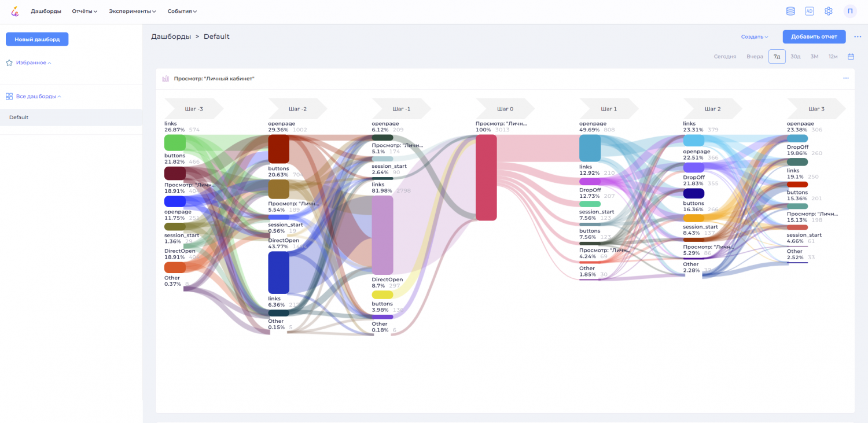Viewport: 868px width, 423px height.
Task: Open the Создать dropdown
Action: tap(755, 36)
